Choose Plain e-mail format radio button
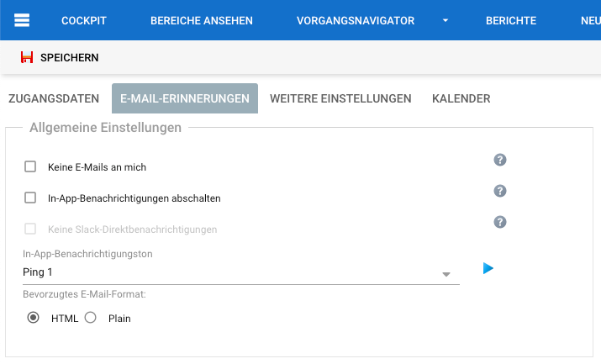Viewport: 601px width, 364px height. pyautogui.click(x=91, y=318)
